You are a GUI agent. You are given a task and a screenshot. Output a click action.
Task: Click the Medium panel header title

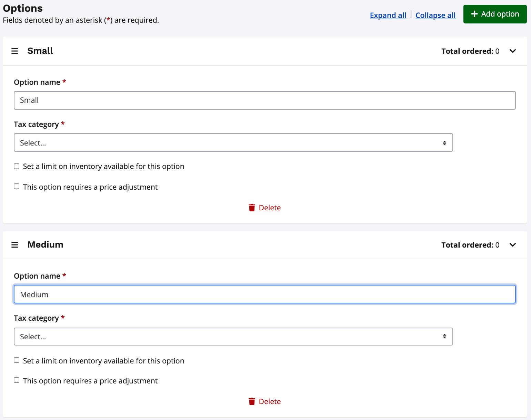pyautogui.click(x=46, y=245)
